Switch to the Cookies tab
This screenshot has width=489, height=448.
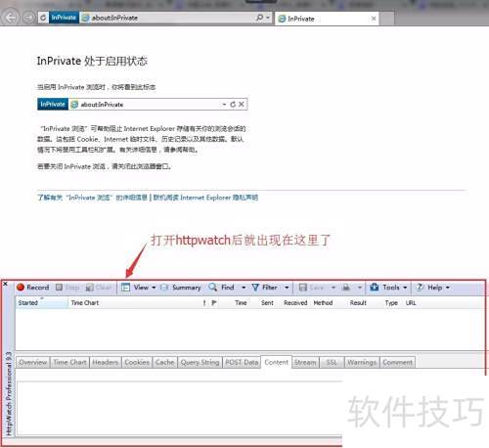tap(137, 362)
